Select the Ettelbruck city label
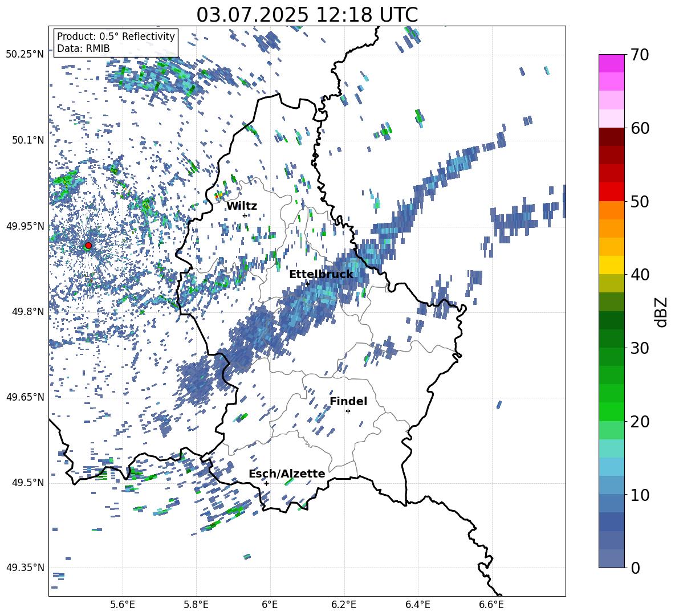 tap(321, 275)
